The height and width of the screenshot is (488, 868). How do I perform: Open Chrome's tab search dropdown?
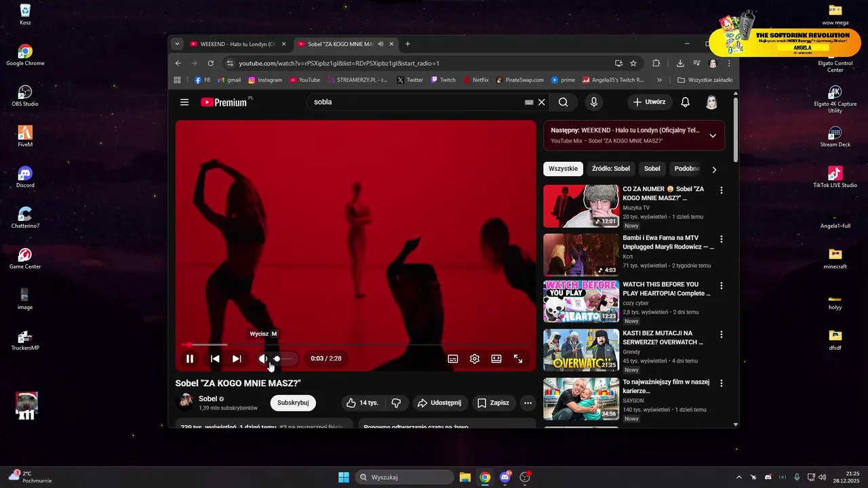click(x=177, y=44)
